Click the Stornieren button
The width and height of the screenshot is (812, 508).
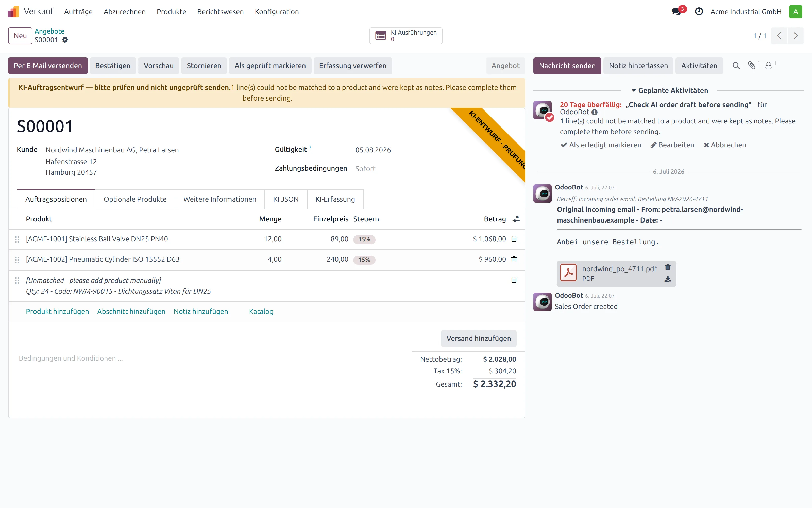(x=204, y=66)
